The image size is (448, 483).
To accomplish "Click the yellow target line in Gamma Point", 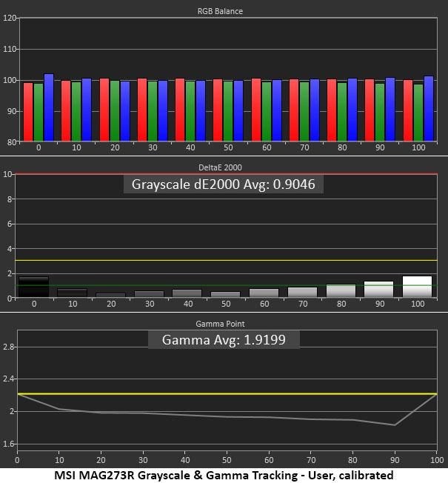I will (227, 393).
